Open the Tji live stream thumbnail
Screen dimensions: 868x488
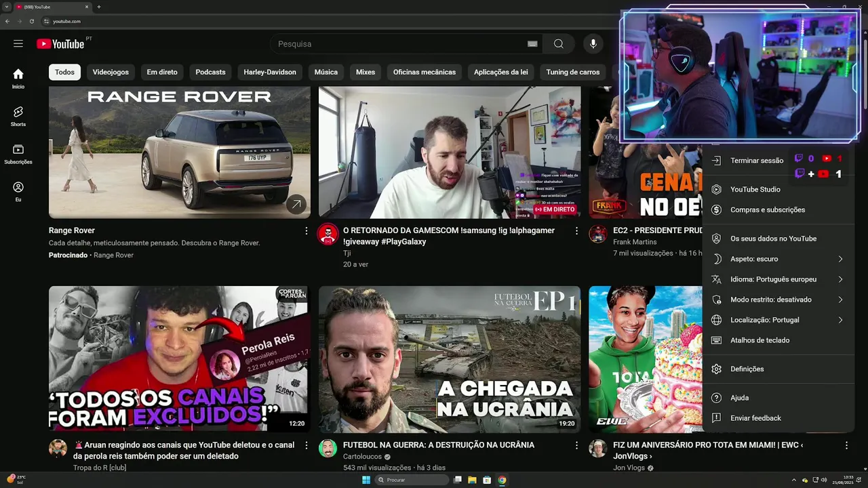point(450,152)
